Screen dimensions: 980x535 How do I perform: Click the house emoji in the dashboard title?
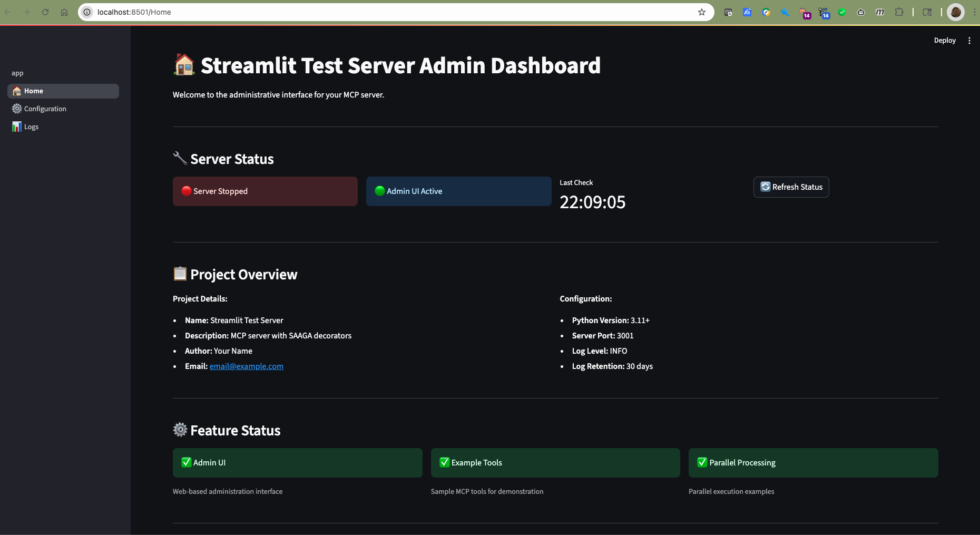click(x=184, y=64)
